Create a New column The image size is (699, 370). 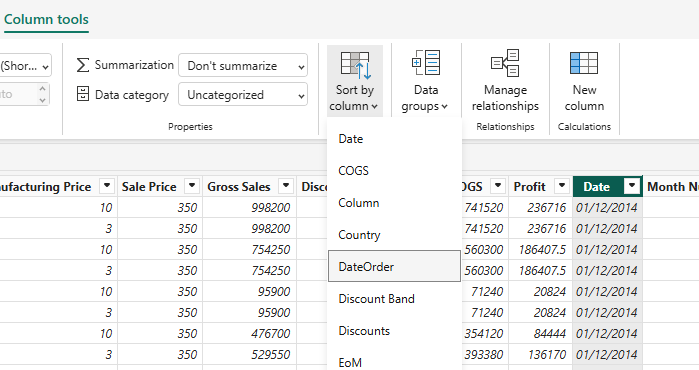pyautogui.click(x=584, y=81)
